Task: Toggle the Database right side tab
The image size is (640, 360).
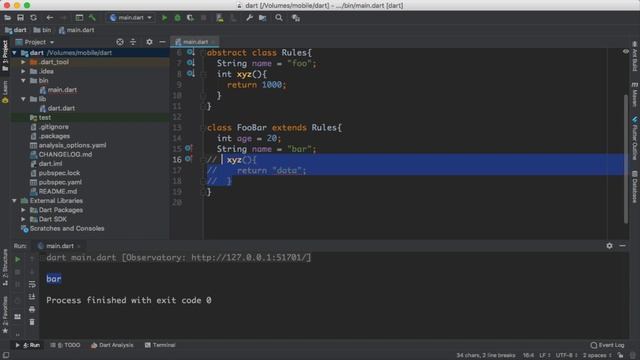Action: click(x=635, y=187)
